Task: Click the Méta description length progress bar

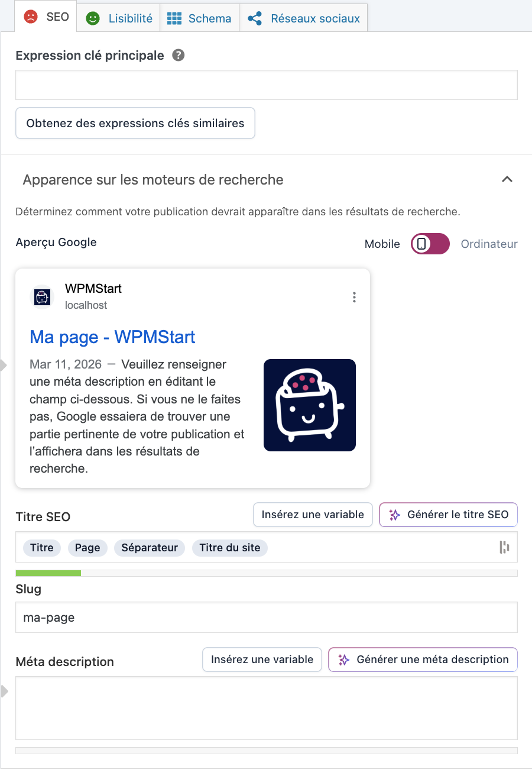Action: (x=267, y=751)
